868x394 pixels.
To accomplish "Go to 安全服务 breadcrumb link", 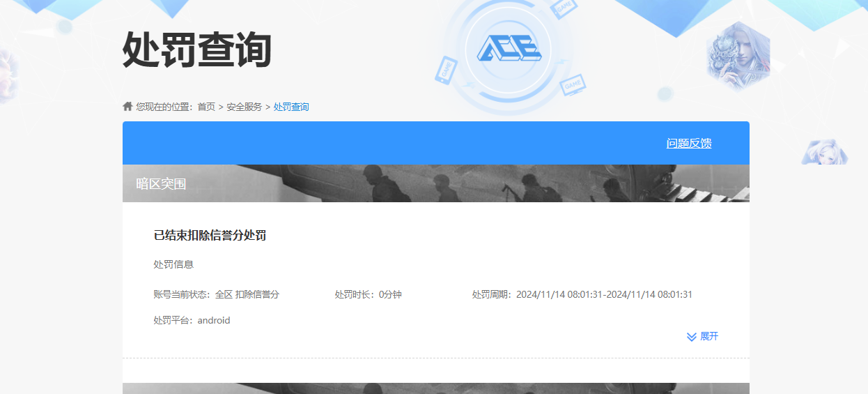I will tap(245, 107).
